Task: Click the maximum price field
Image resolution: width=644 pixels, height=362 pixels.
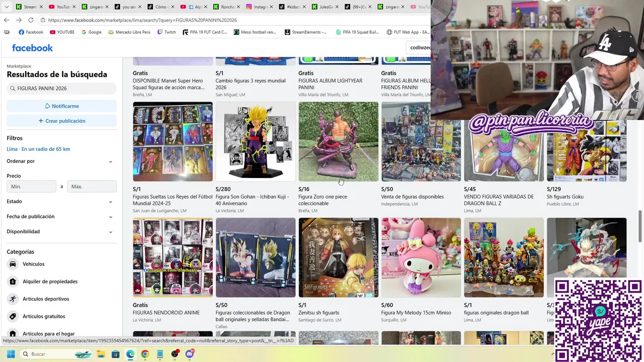Action: pyautogui.click(x=92, y=187)
